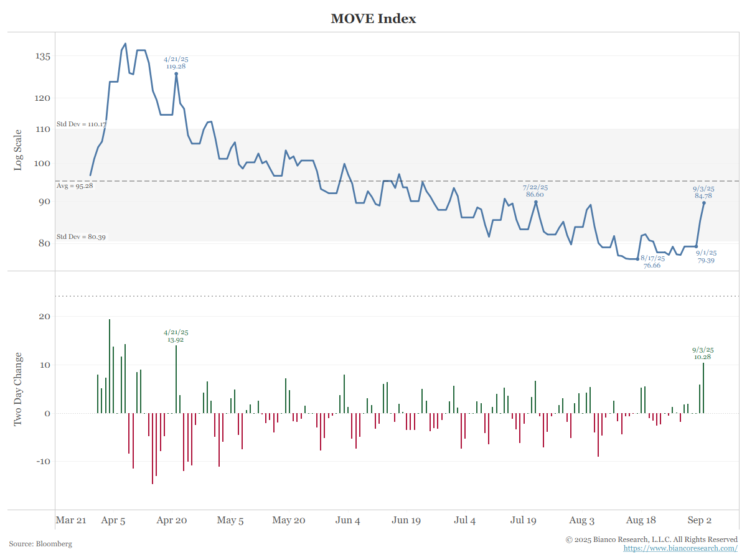The height and width of the screenshot is (560, 747).
Task: Click the Bianco Research copyright text
Action: pos(651,539)
